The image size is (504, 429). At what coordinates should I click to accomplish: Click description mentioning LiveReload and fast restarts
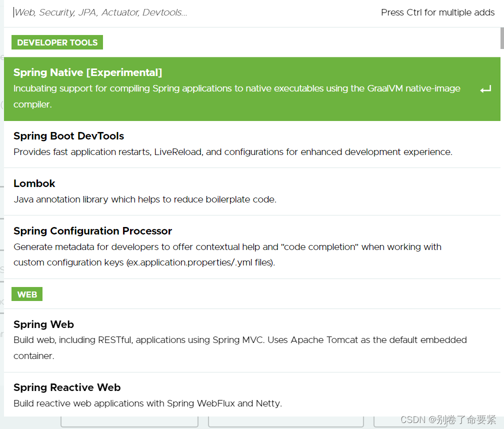pyautogui.click(x=233, y=152)
